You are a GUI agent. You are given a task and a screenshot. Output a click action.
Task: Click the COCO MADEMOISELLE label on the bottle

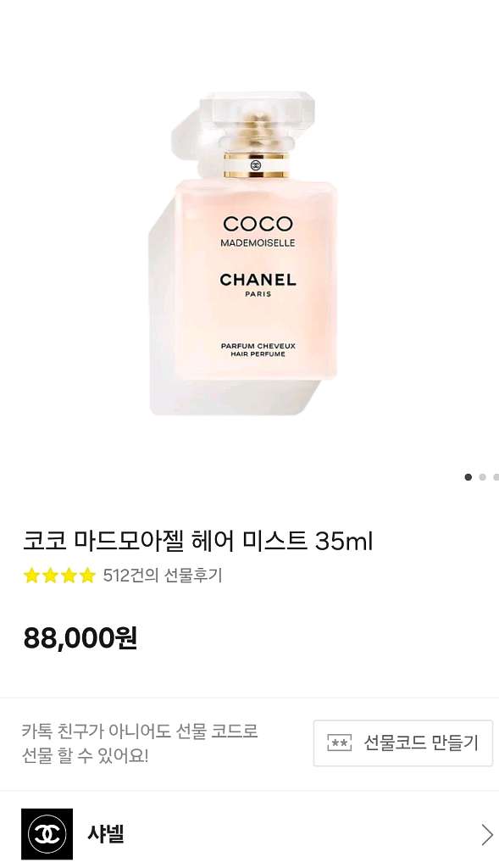258,231
